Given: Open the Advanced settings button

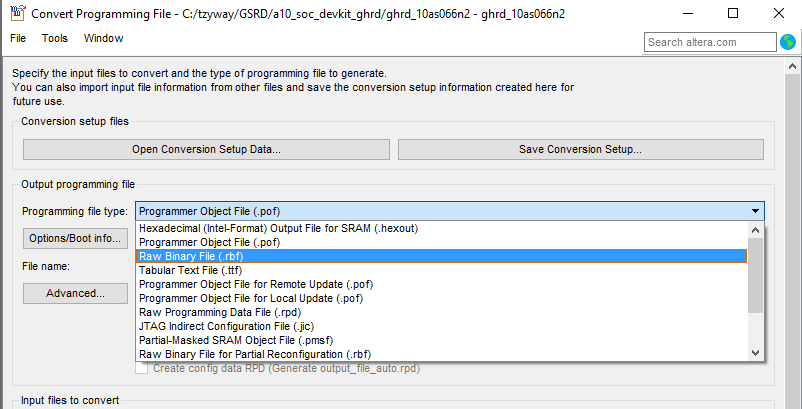Looking at the screenshot, I should 75,293.
